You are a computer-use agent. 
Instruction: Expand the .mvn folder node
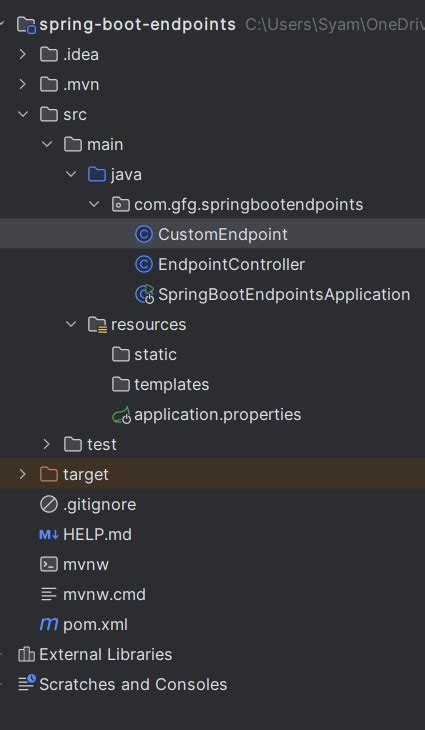point(22,85)
